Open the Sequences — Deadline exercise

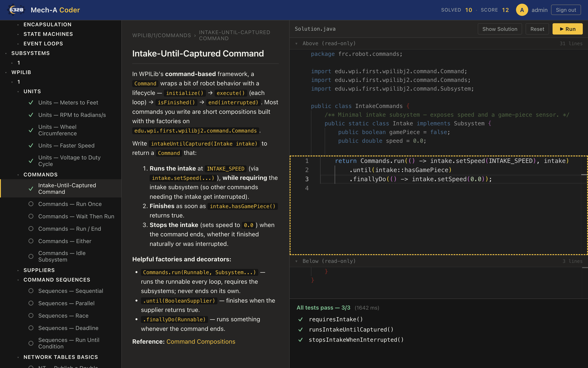68,328
